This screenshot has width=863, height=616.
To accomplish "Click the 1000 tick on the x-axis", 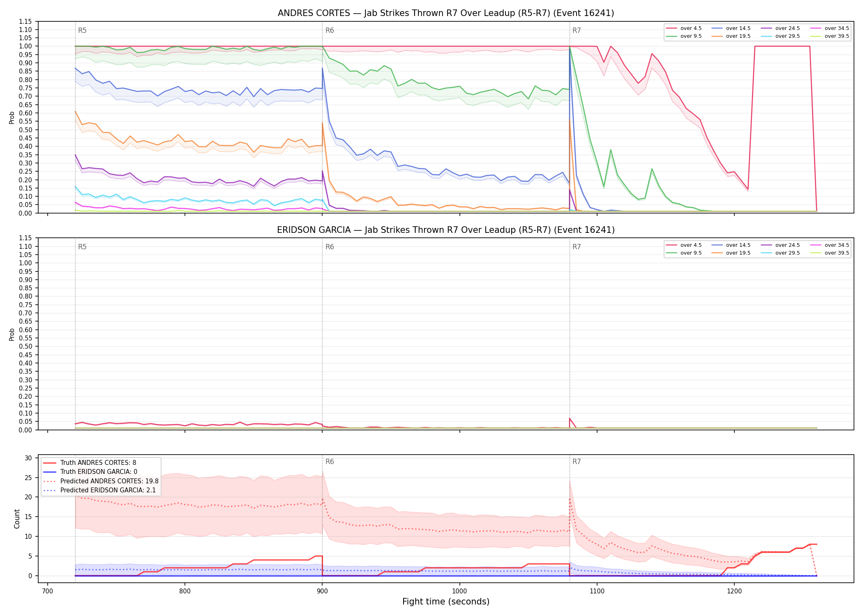I will [x=459, y=591].
